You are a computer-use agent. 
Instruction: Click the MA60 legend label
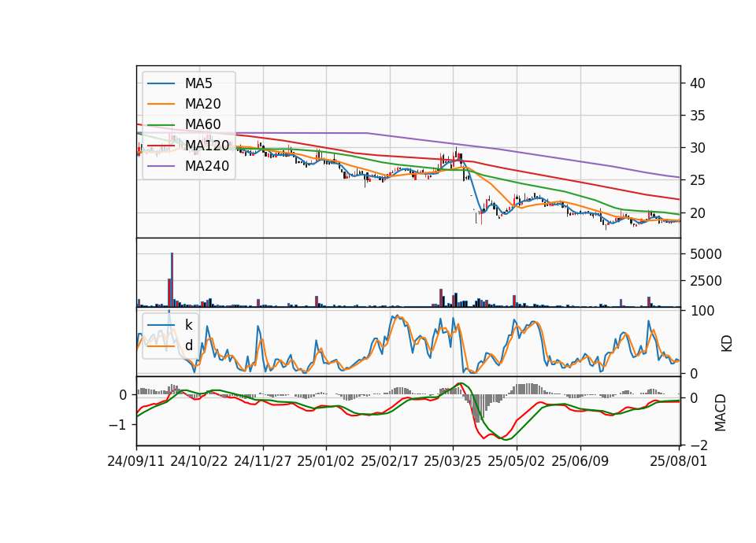(202, 124)
